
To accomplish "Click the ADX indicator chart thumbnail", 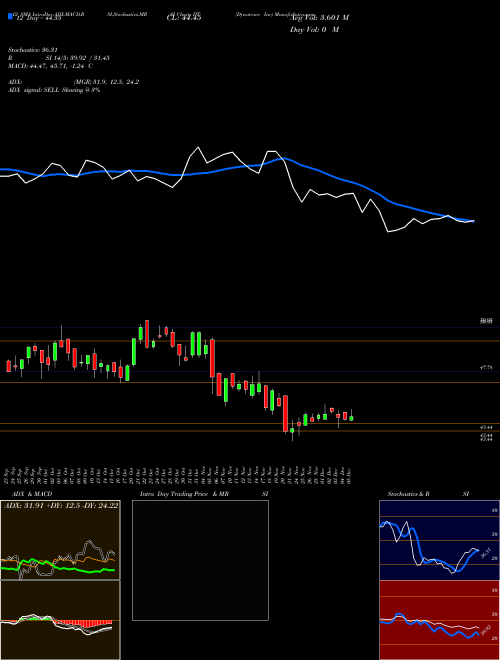I will (x=60, y=540).
